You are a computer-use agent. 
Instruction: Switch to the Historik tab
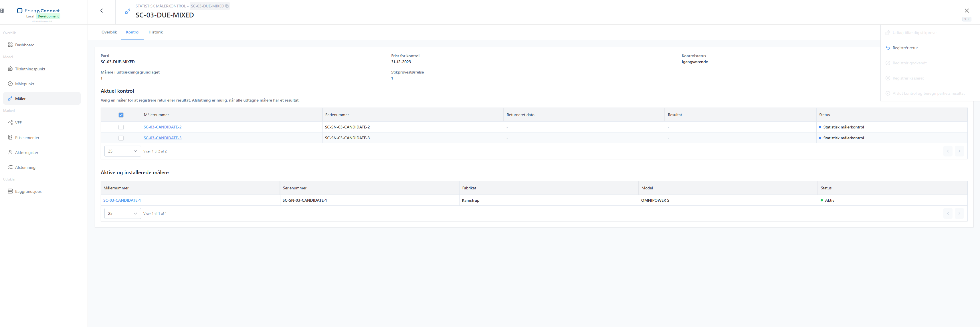click(156, 32)
